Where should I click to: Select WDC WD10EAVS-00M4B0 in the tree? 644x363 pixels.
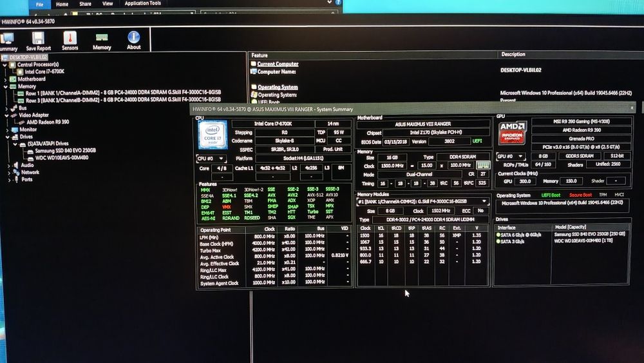(x=62, y=158)
